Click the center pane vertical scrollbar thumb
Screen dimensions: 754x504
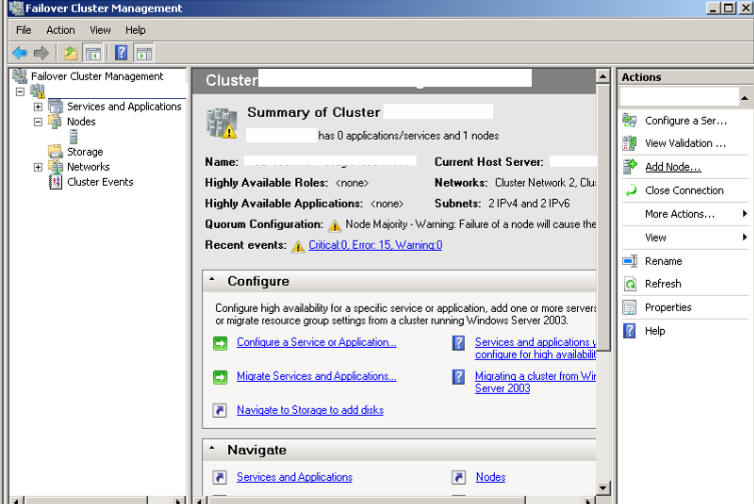[x=603, y=217]
